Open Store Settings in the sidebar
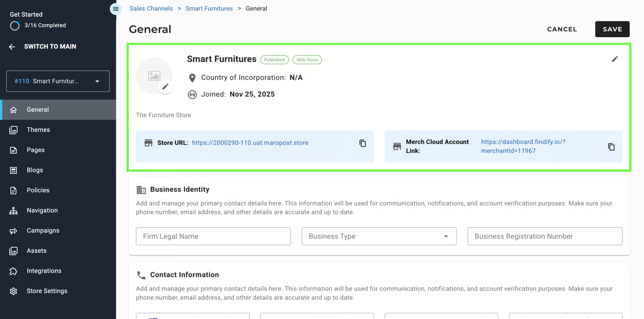Viewport: 644px width, 319px height. (58, 291)
